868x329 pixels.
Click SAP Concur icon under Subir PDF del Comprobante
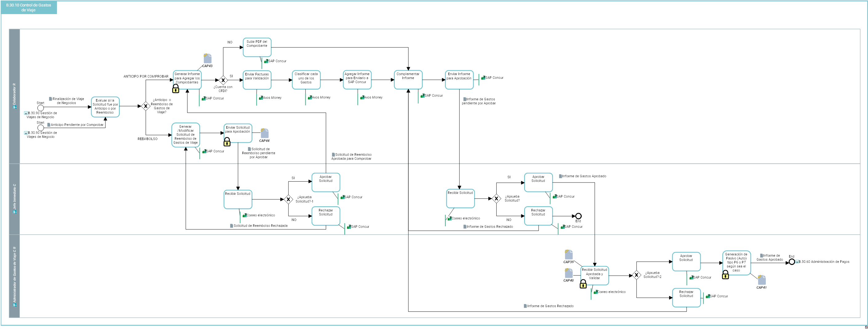pos(266,61)
